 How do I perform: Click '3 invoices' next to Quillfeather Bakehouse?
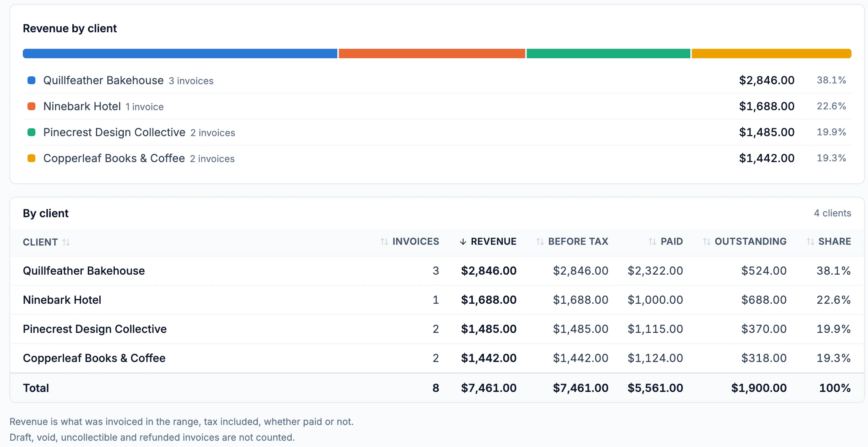pos(191,81)
